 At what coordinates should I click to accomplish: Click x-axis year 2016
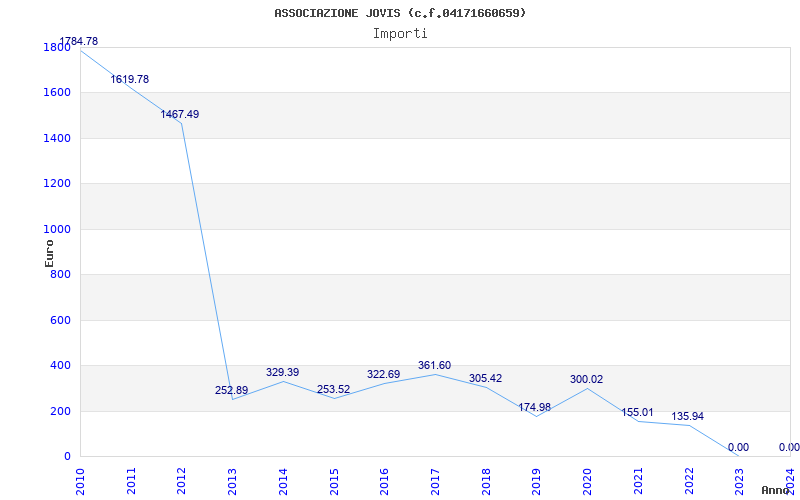pos(384,481)
